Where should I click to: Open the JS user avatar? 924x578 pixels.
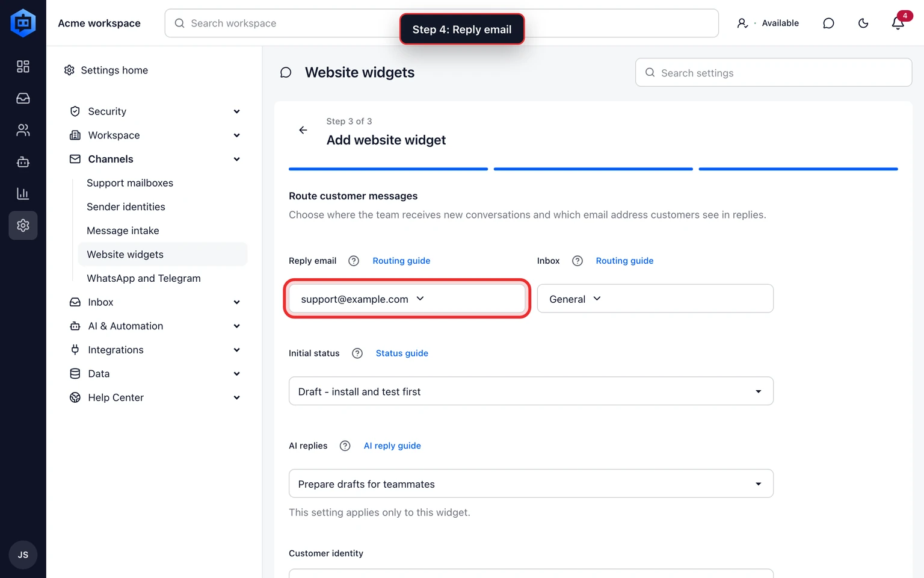point(23,555)
